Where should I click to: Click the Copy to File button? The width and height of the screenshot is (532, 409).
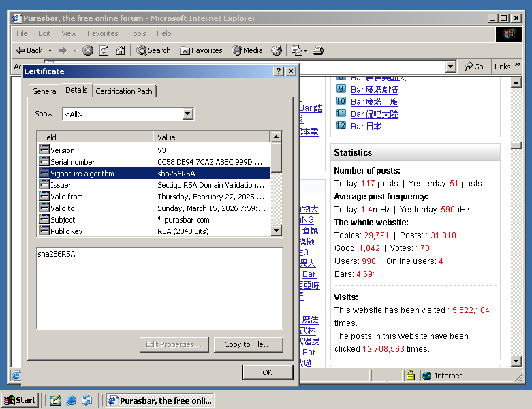pyautogui.click(x=248, y=344)
